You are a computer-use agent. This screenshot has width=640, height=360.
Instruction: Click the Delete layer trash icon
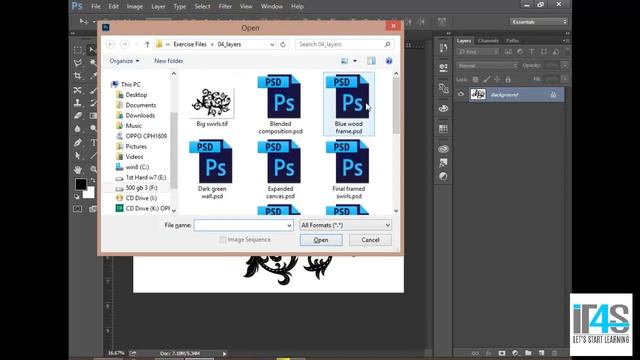pyautogui.click(x=554, y=353)
